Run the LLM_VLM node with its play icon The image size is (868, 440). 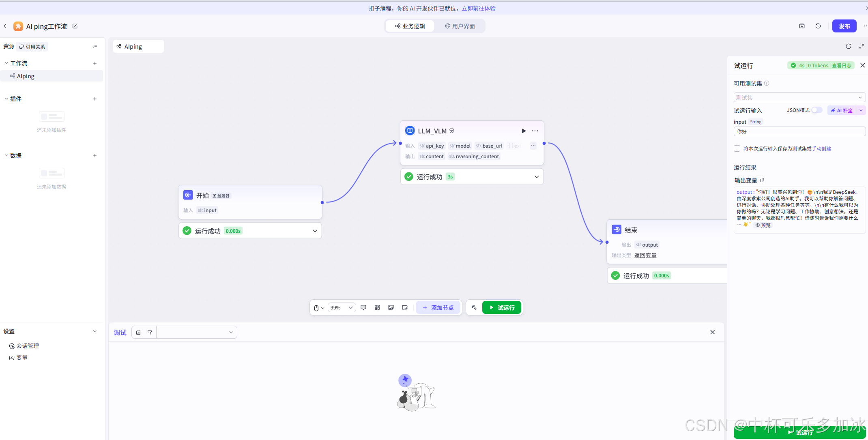click(524, 131)
